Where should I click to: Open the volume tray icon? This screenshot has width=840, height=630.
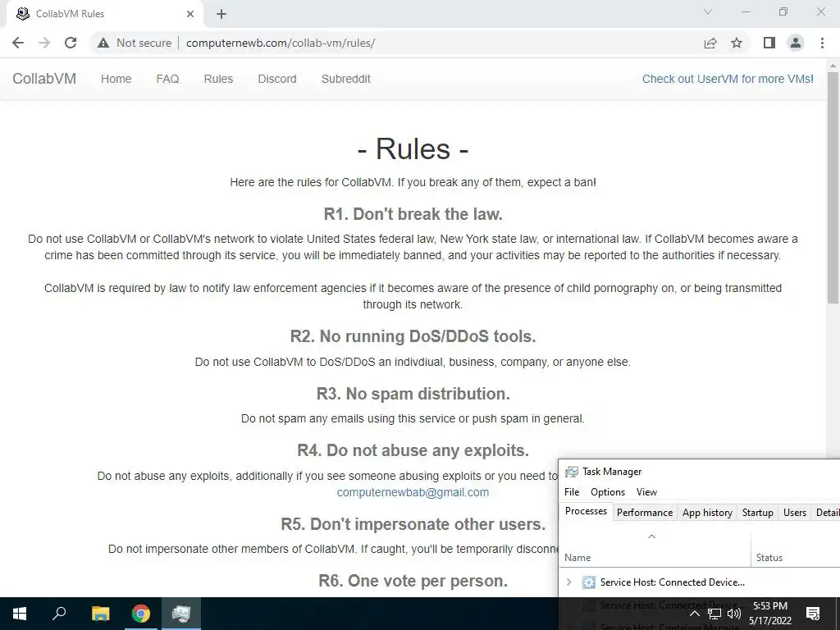pos(734,614)
